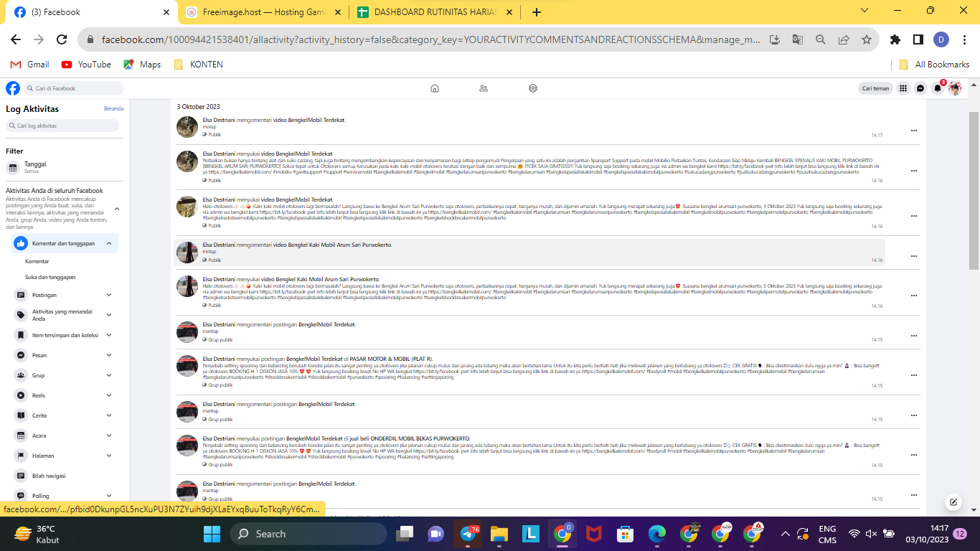The width and height of the screenshot is (980, 551).
Task: Expand the Acara category chevron
Action: click(109, 435)
